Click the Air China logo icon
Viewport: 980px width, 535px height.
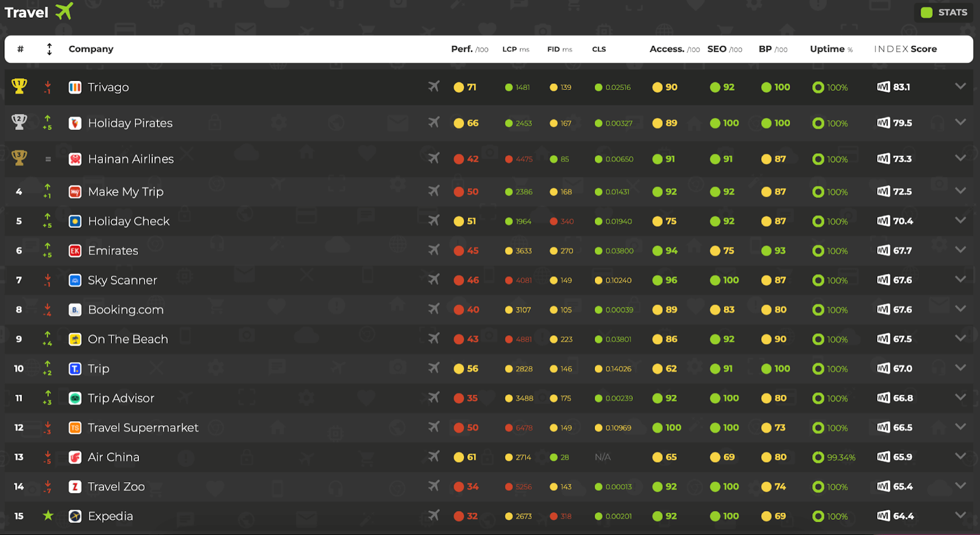(75, 457)
